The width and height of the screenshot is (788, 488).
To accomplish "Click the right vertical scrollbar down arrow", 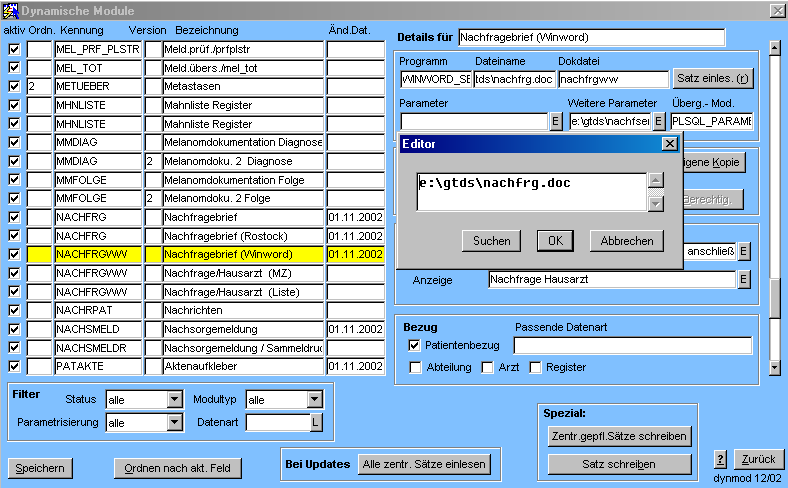I will [773, 368].
